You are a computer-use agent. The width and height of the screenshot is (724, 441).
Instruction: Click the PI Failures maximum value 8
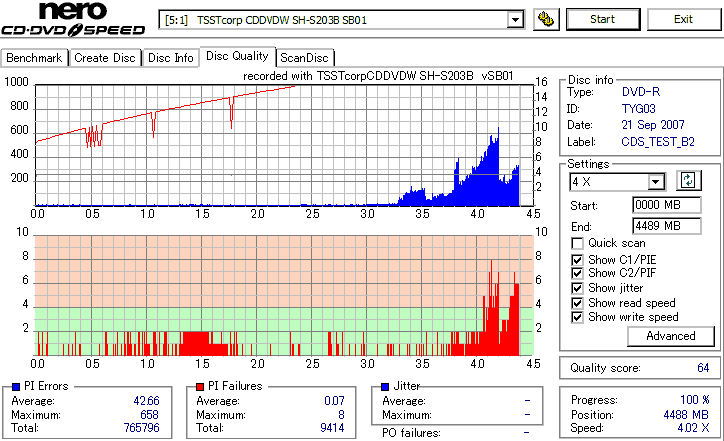[x=341, y=415]
